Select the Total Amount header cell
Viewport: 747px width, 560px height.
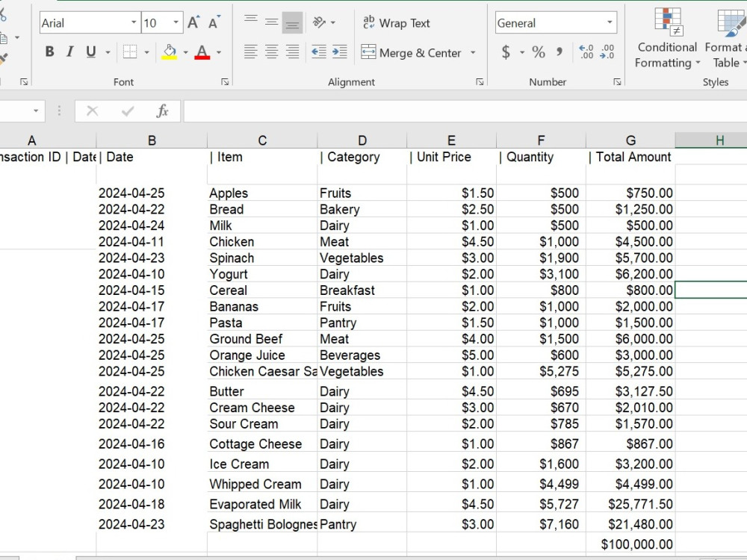pyautogui.click(x=630, y=157)
